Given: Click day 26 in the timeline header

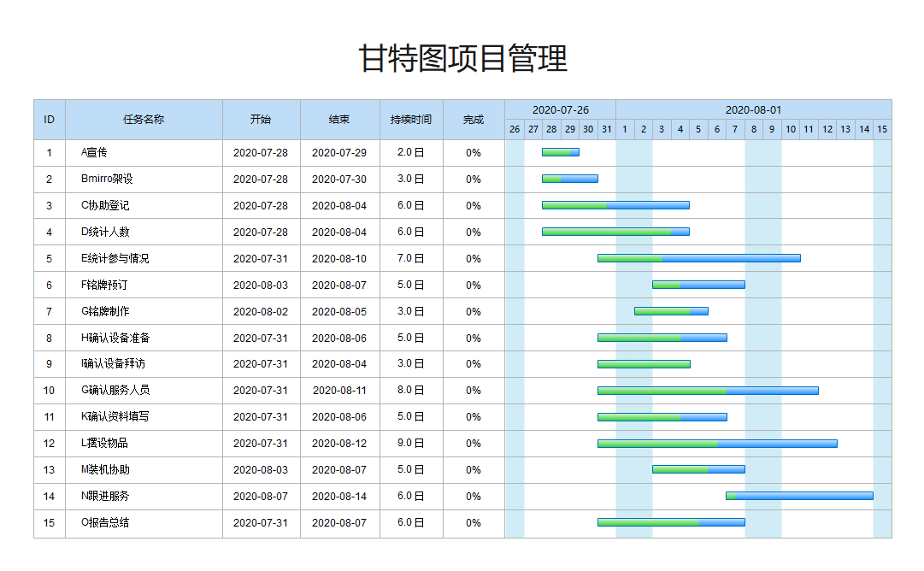Looking at the screenshot, I should [x=515, y=129].
